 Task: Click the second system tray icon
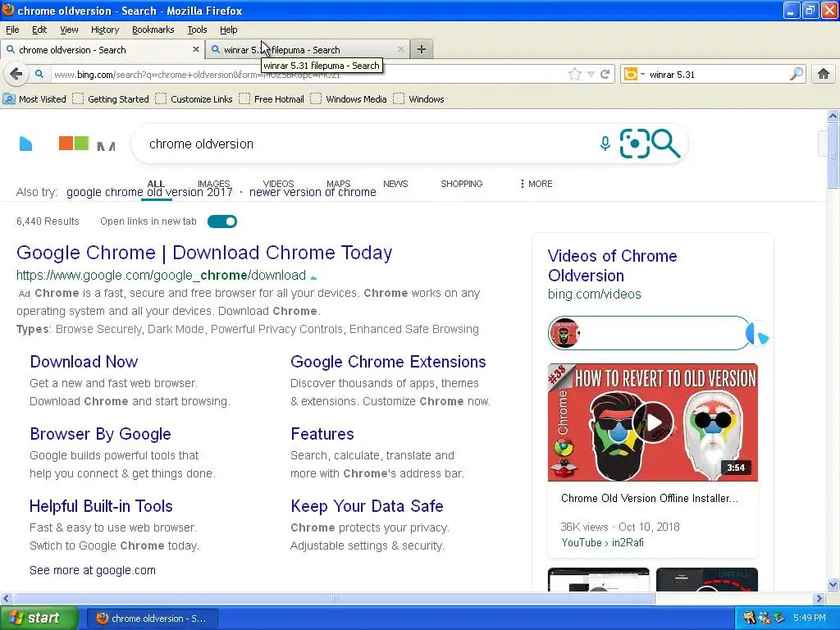pyautogui.click(x=764, y=618)
